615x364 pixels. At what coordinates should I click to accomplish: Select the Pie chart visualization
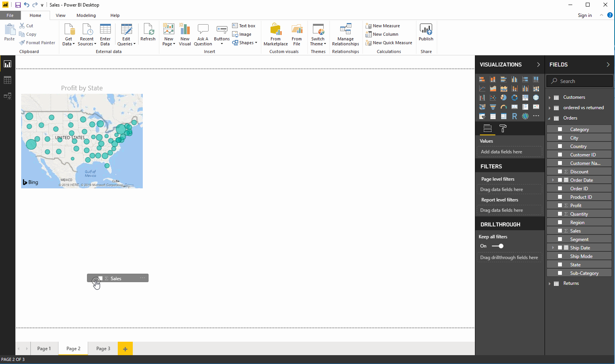pyautogui.click(x=503, y=98)
